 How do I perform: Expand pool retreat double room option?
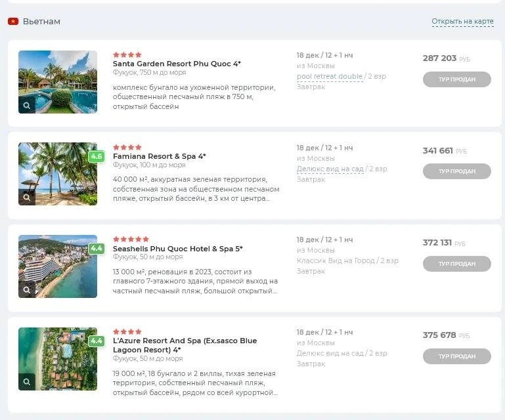(330, 76)
